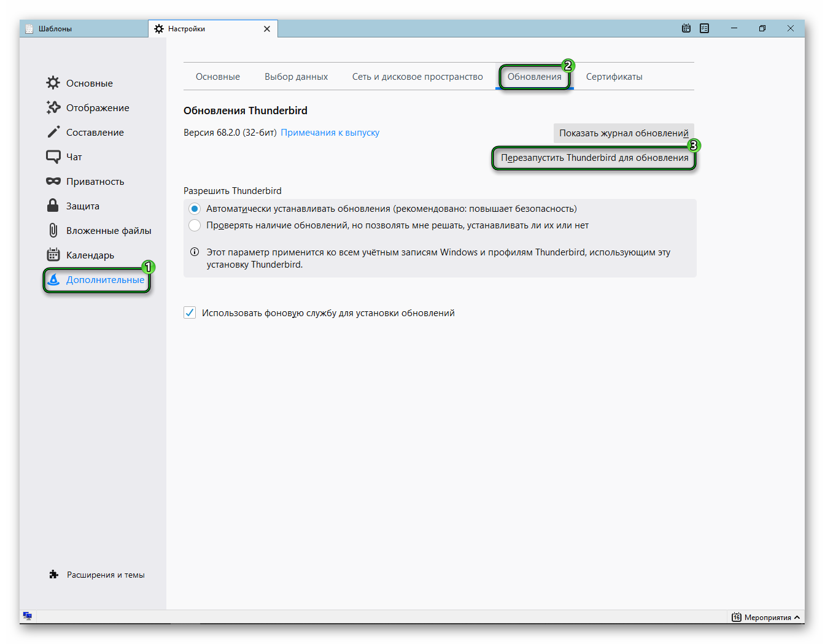Expand the Мероприятия pane chevron
The height and width of the screenshot is (644, 825).
797,617
